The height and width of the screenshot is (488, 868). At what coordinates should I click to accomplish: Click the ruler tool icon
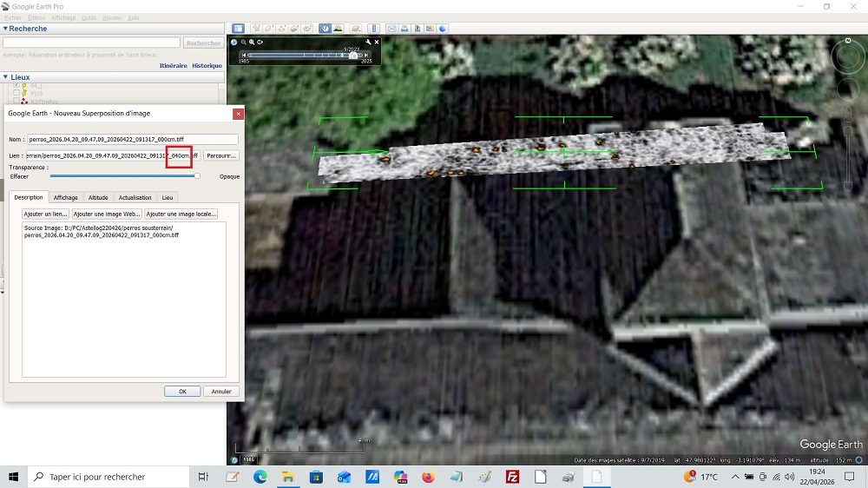click(x=375, y=29)
